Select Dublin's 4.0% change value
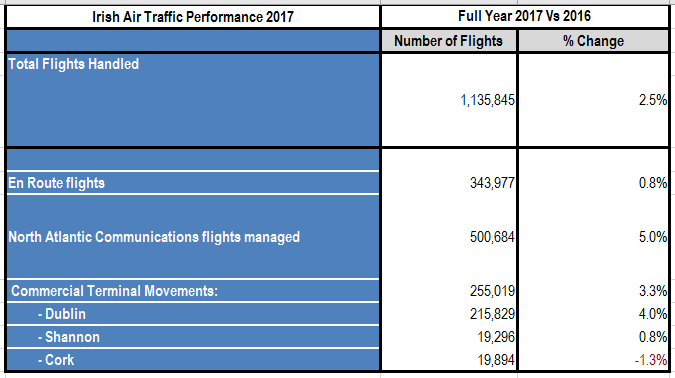The width and height of the screenshot is (675, 378). click(653, 314)
